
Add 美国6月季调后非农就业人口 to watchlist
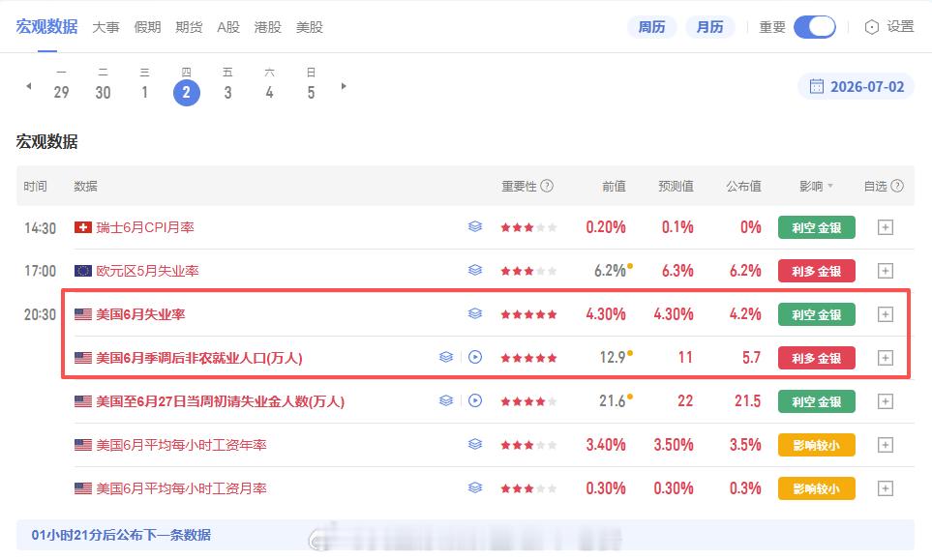coord(885,358)
